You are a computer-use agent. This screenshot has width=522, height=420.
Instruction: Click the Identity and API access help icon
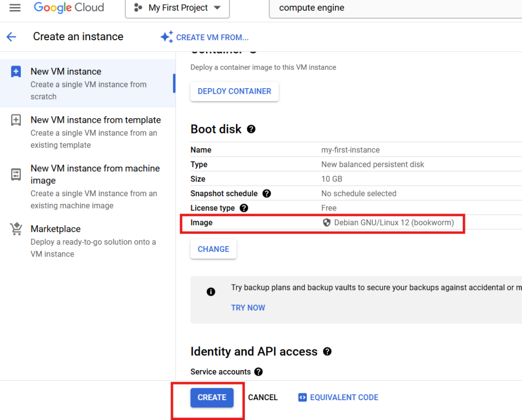coord(327,352)
